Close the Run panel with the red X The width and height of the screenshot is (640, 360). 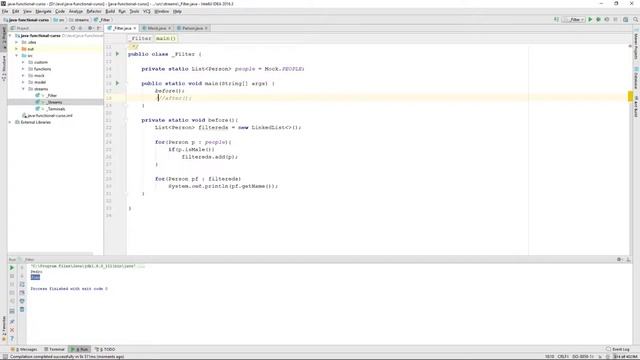tap(12, 330)
